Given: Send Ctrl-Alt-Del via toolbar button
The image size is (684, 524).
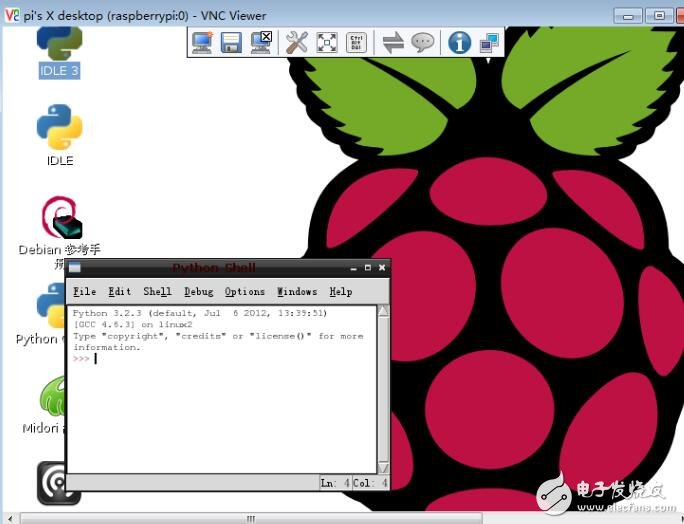Looking at the screenshot, I should [x=356, y=42].
